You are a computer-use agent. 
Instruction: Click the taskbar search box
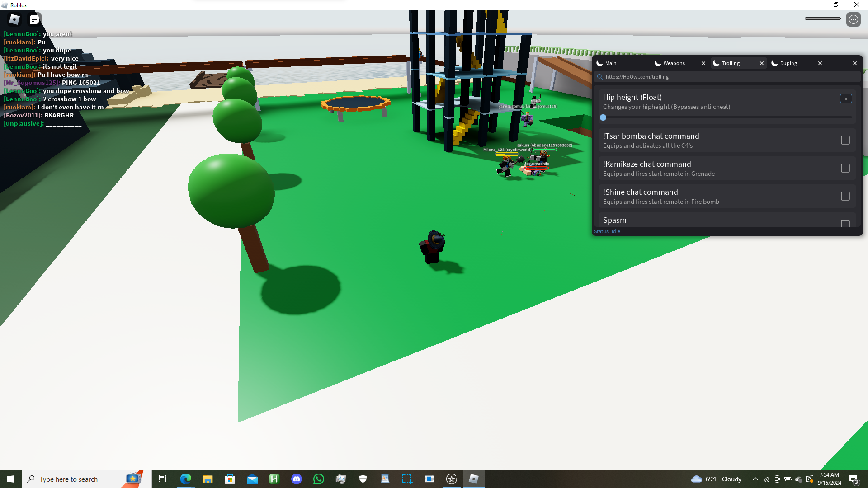tap(87, 479)
